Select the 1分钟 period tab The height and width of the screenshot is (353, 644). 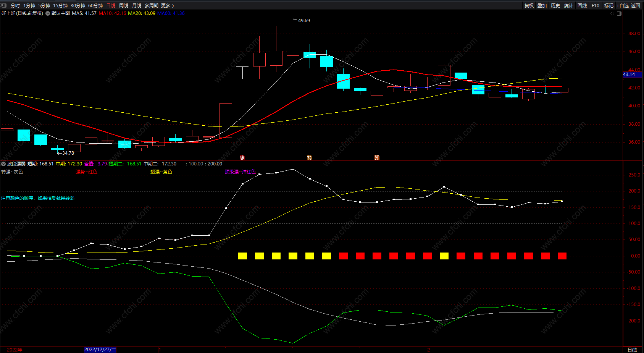click(x=29, y=6)
